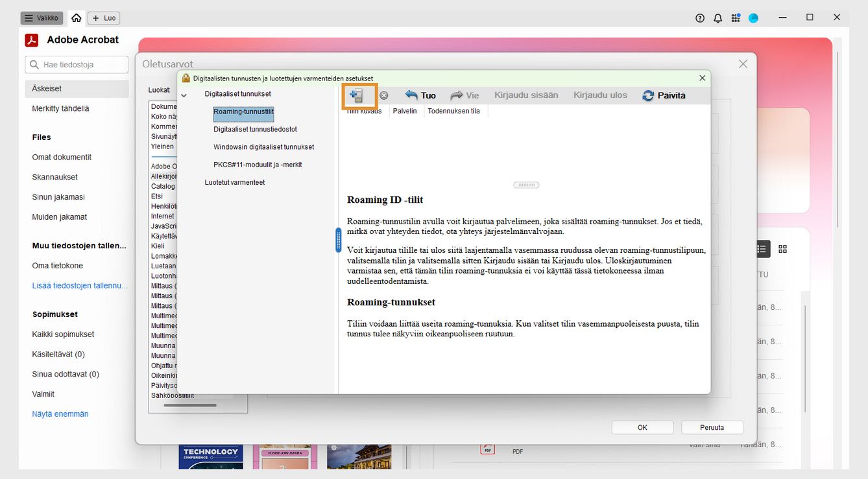Open the blue profile avatar
This screenshot has height=479, width=868.
(753, 18)
